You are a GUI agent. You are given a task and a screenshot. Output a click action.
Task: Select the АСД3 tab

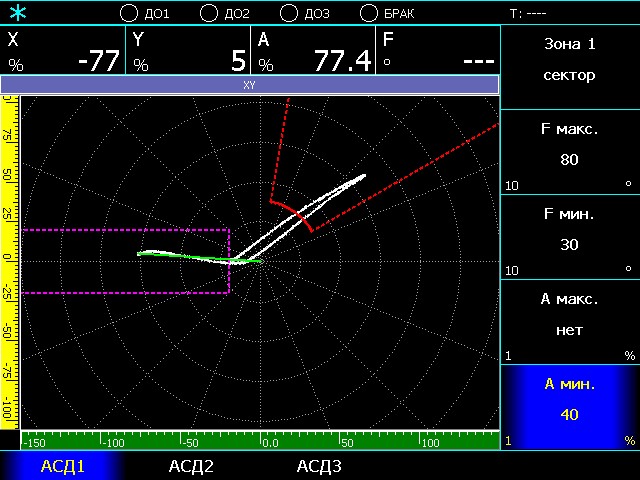click(x=319, y=466)
